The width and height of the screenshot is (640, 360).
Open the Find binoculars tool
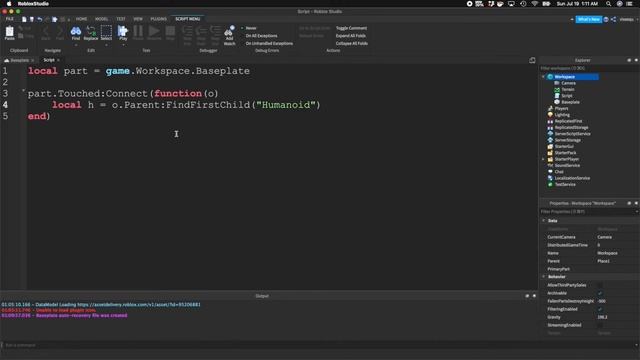tap(76, 33)
